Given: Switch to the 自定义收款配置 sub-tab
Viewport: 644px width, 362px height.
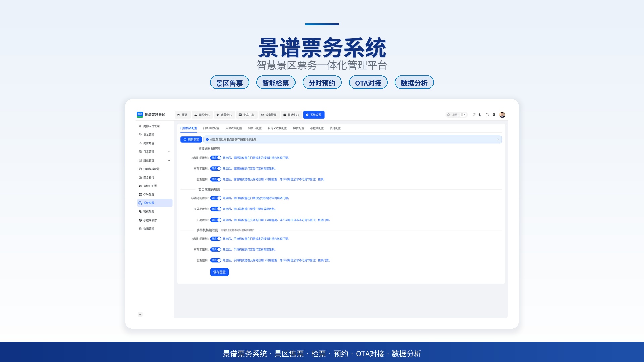Looking at the screenshot, I should [x=277, y=128].
